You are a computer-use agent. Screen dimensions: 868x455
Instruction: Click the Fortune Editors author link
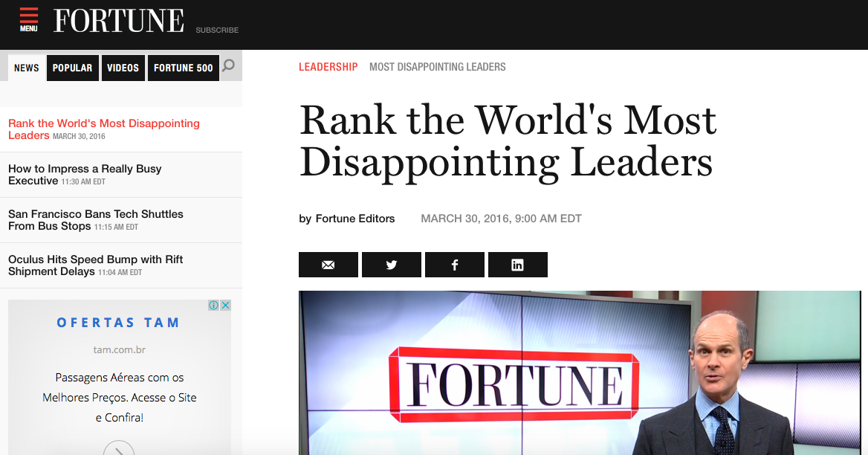pyautogui.click(x=354, y=219)
